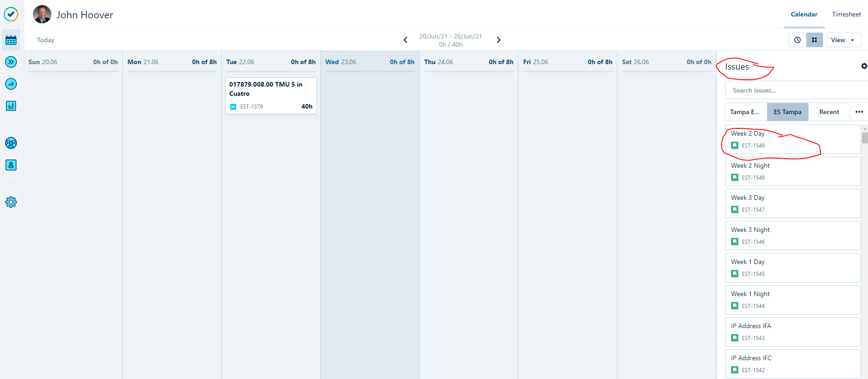868x379 pixels.
Task: Open the bar chart reports icon in sidebar
Action: pos(11,106)
